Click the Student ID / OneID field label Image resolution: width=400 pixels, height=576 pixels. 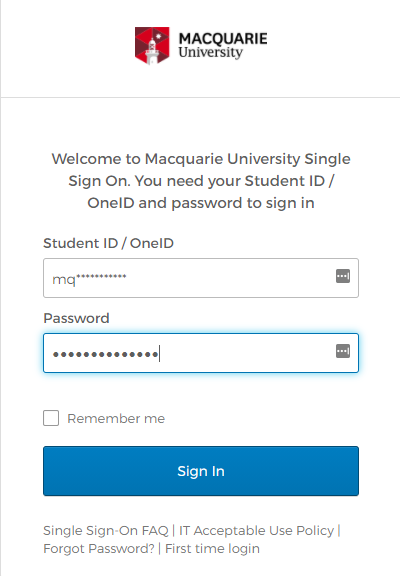108,243
